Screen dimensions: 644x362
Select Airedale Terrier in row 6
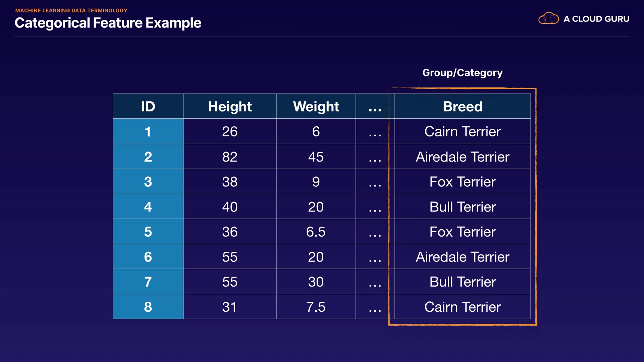[x=463, y=257]
